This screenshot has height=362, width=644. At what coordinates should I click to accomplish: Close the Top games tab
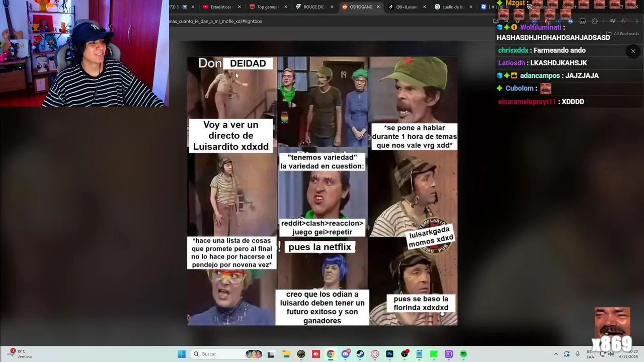pyautogui.click(x=286, y=7)
